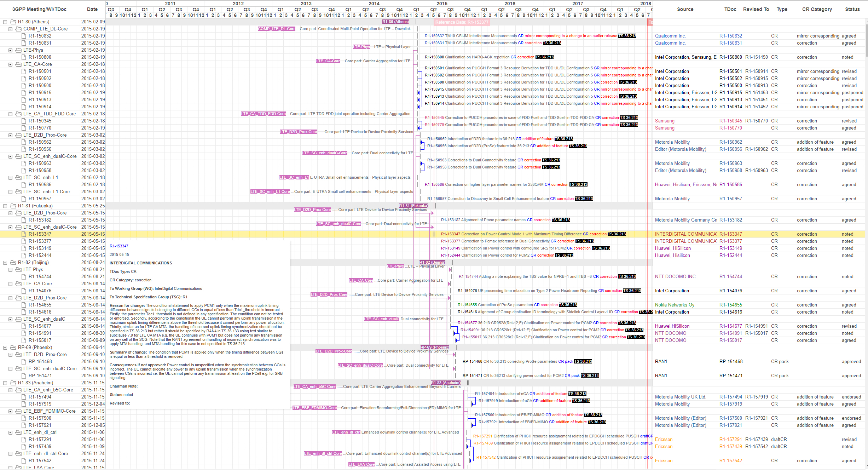Image resolution: width=868 pixels, height=470 pixels.
Task: Collapse the R1-83 (Anaheim) meeting node
Action: point(5,383)
